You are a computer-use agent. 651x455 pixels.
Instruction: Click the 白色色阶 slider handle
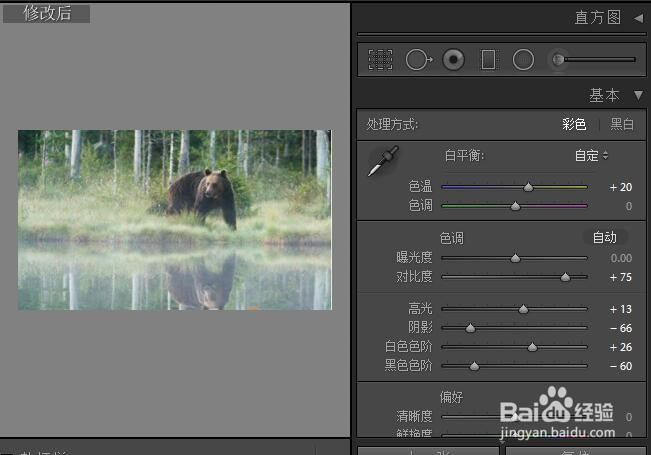coord(532,347)
